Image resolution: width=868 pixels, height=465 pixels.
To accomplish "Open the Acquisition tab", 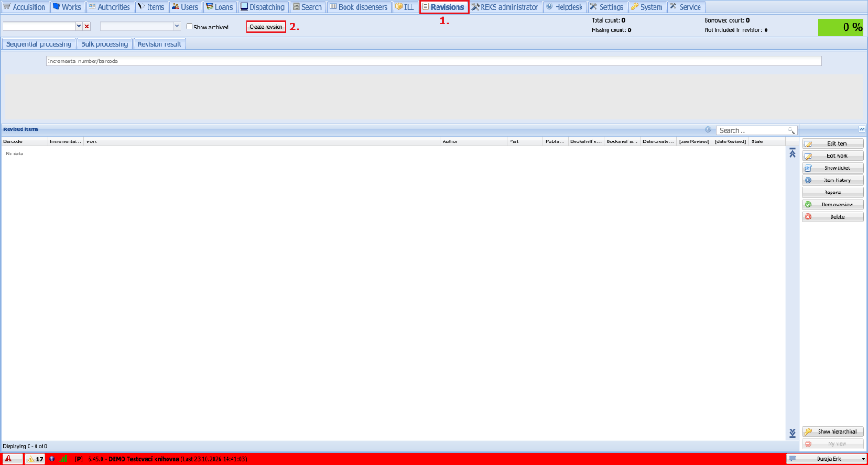I will coord(25,7).
